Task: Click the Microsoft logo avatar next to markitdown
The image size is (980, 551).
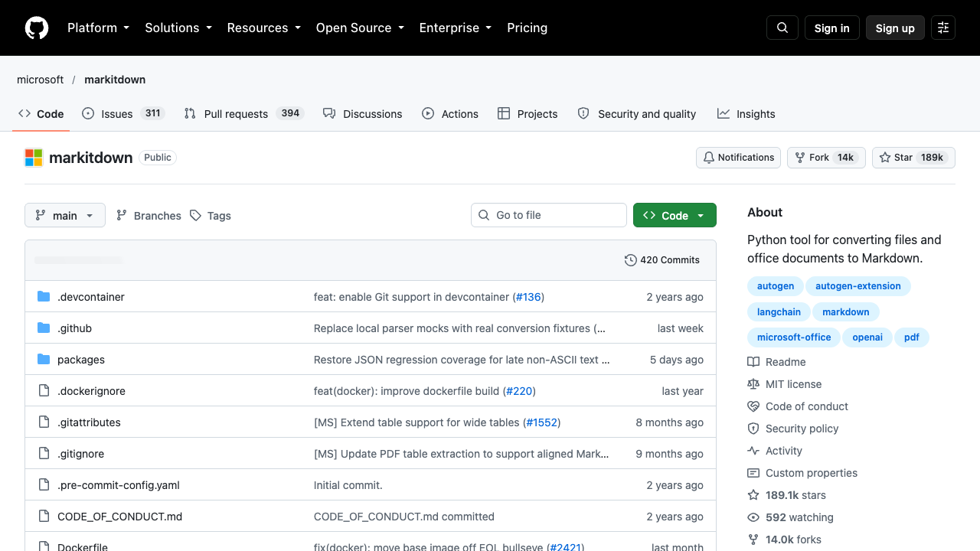Action: point(34,158)
